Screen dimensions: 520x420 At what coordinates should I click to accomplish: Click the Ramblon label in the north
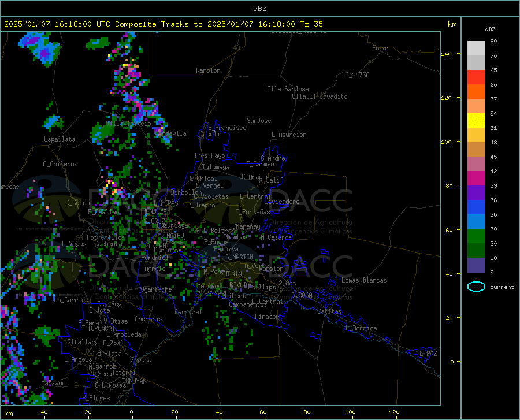pos(208,70)
